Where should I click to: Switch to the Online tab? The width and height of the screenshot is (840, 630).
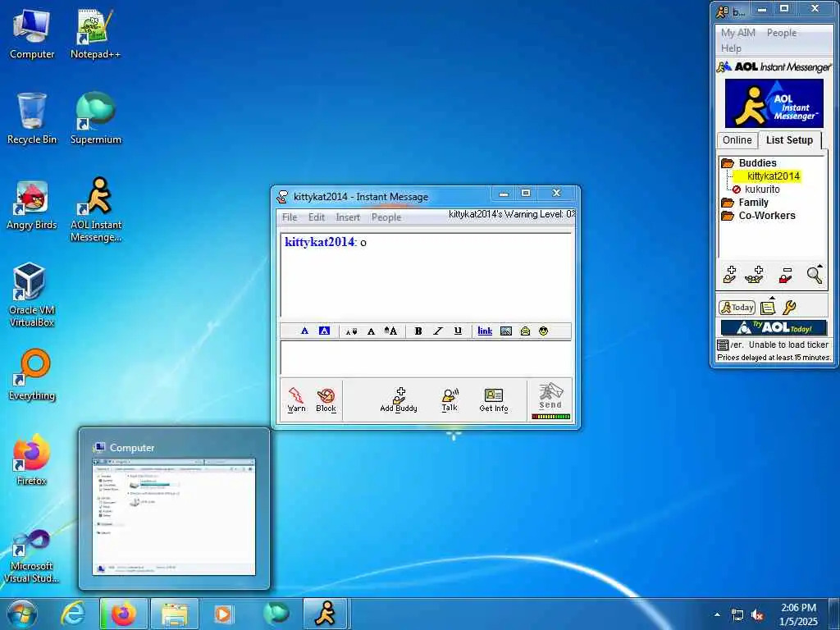[737, 139]
